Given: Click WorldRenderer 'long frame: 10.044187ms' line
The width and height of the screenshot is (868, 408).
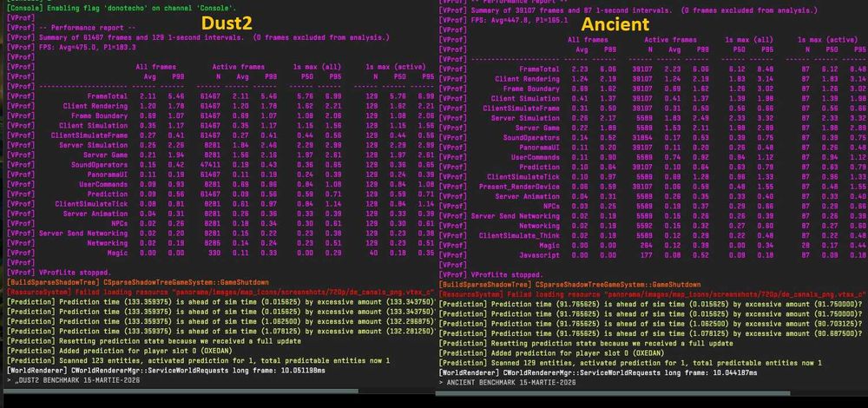Looking at the screenshot, I should [598, 372].
